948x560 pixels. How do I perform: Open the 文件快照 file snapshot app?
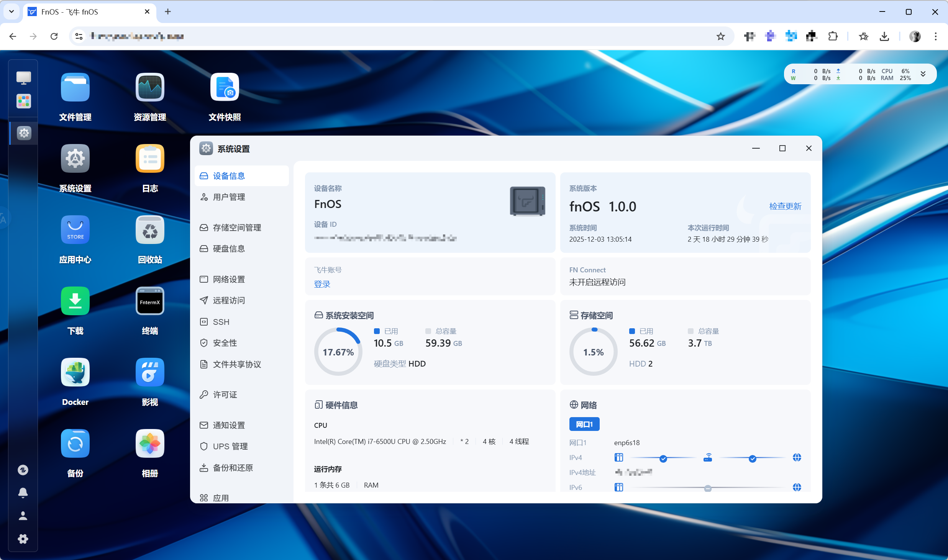pos(225,88)
